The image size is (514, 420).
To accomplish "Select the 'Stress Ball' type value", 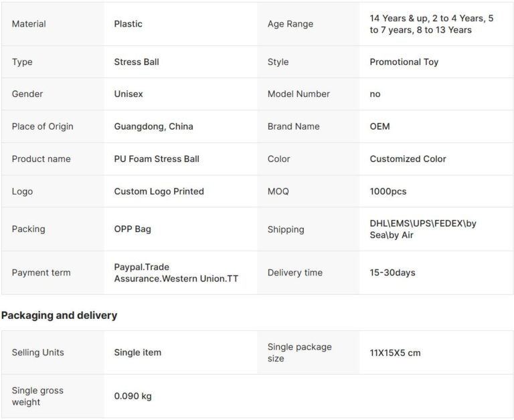I will [137, 62].
